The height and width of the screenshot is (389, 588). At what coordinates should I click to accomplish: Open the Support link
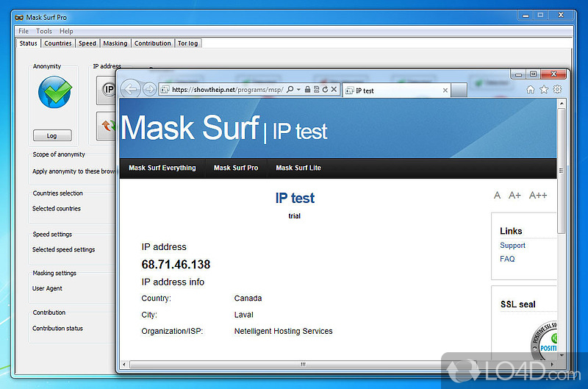(512, 246)
